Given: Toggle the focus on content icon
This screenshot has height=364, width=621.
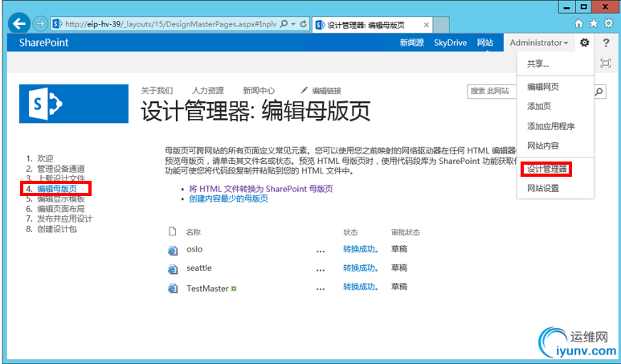Looking at the screenshot, I should (x=606, y=63).
